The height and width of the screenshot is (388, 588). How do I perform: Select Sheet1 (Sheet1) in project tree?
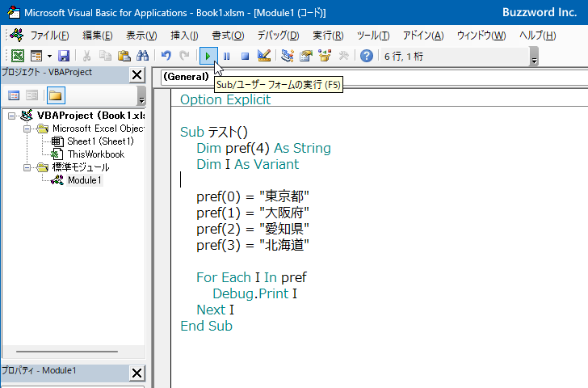100,141
